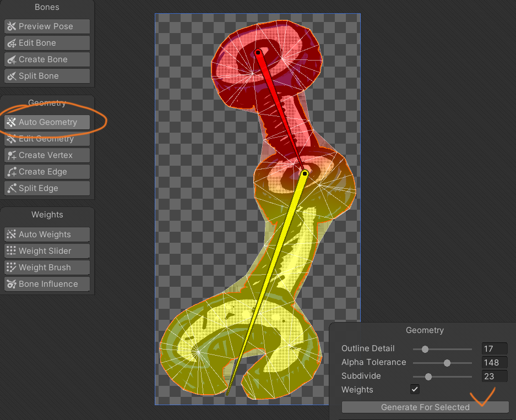Image resolution: width=516 pixels, height=420 pixels.
Task: Open the Bone Influence panel
Action: click(47, 284)
